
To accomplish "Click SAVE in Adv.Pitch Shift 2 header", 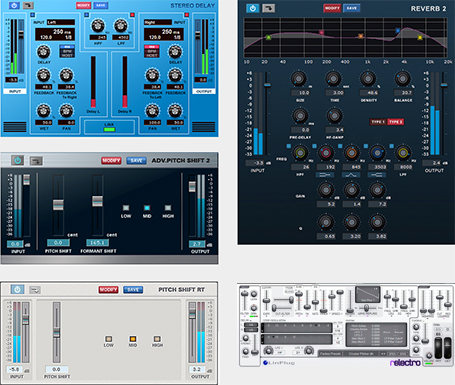I will tap(136, 161).
